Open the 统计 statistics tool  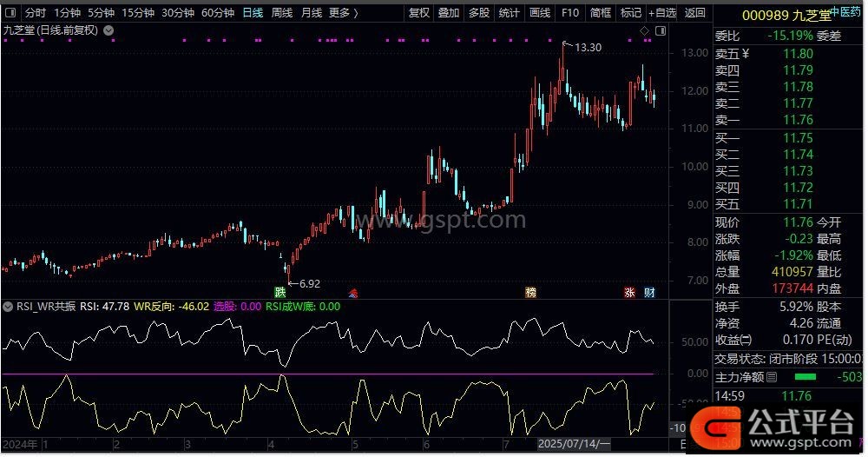coord(510,12)
